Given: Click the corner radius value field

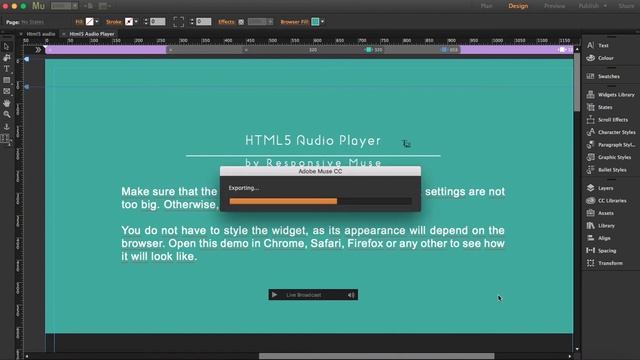Looking at the screenshot, I should (x=204, y=22).
